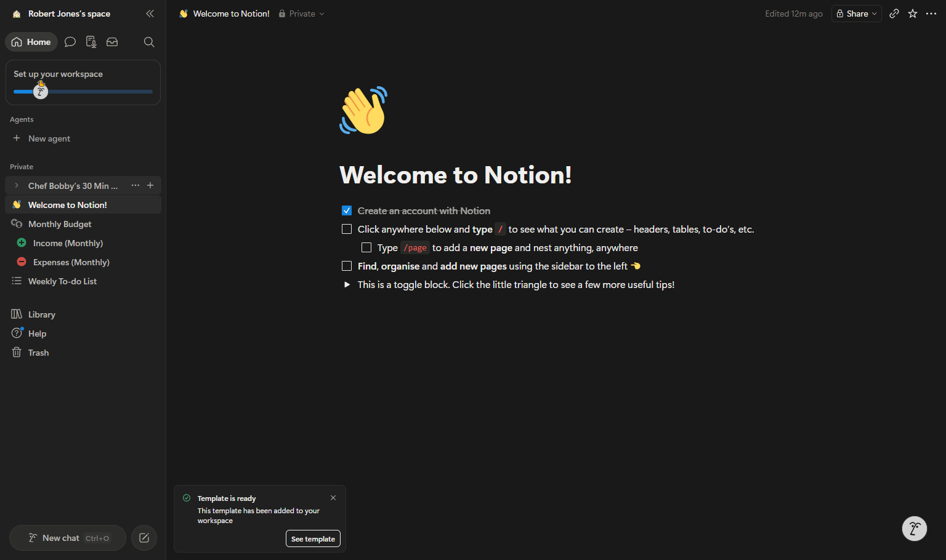Viewport: 946px width, 560px height.
Task: Click the See template button
Action: pos(313,538)
